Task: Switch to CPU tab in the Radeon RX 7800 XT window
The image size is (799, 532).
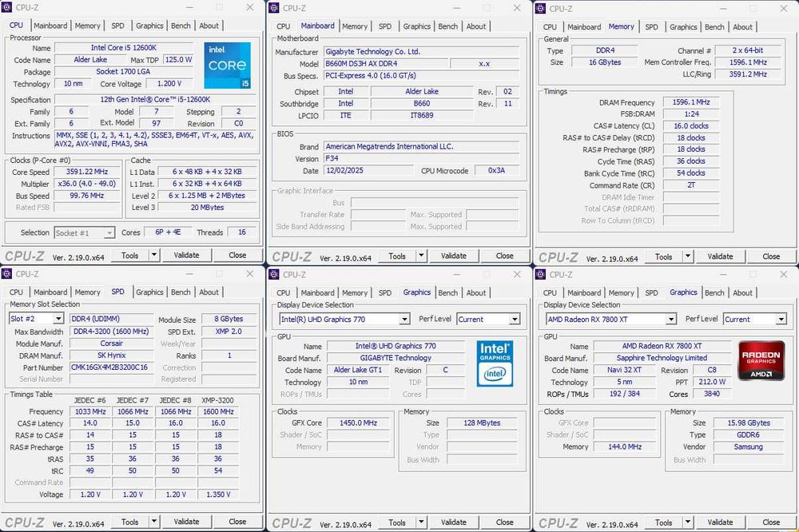Action: tap(550, 292)
